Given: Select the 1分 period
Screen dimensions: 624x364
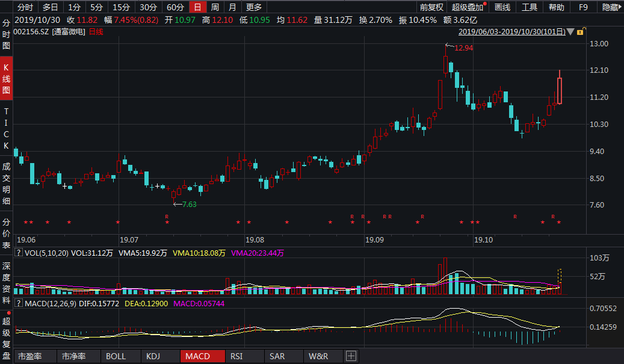Looking at the screenshot, I should [x=74, y=7].
